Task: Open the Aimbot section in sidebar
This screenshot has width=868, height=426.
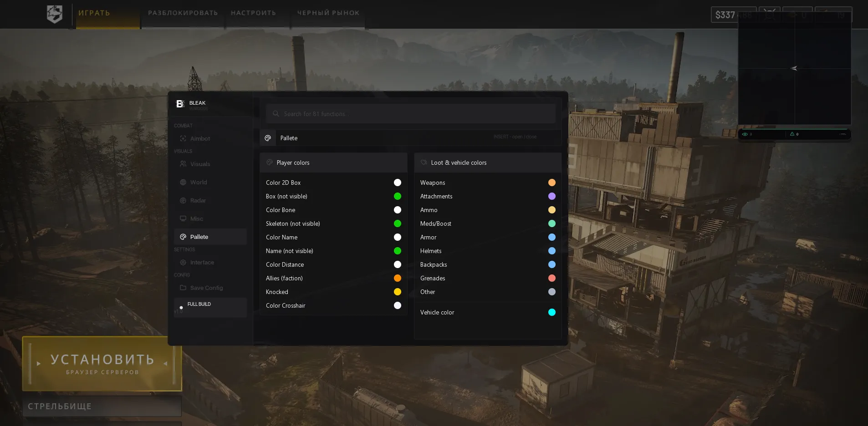Action: [210, 138]
